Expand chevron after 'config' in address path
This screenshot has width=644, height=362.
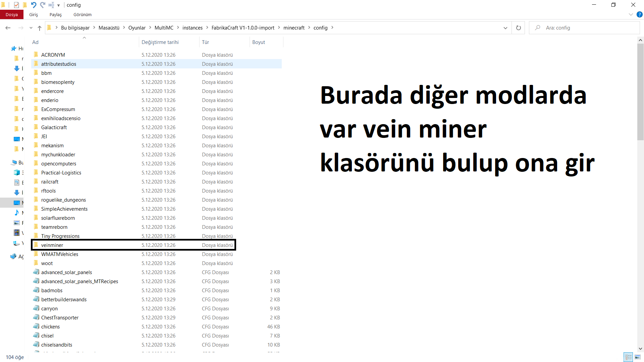(332, 28)
